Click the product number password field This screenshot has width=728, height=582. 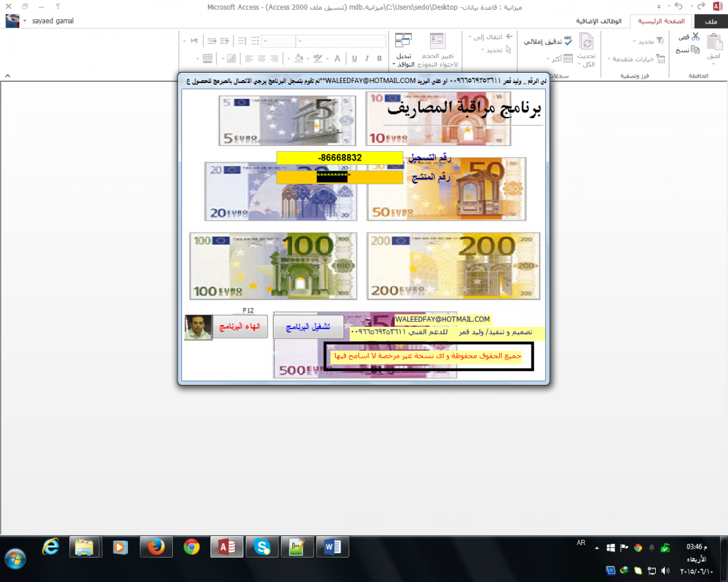coord(340,177)
